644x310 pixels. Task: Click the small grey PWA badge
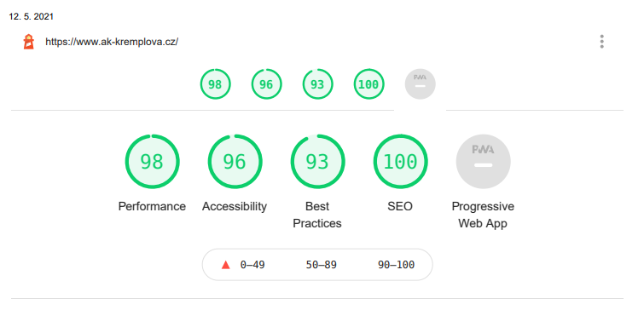click(421, 84)
